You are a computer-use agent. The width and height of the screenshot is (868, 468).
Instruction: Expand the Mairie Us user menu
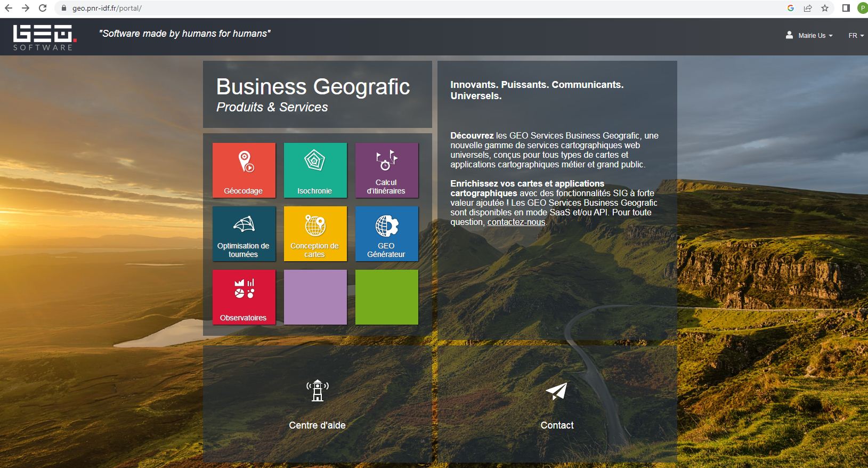pyautogui.click(x=809, y=36)
